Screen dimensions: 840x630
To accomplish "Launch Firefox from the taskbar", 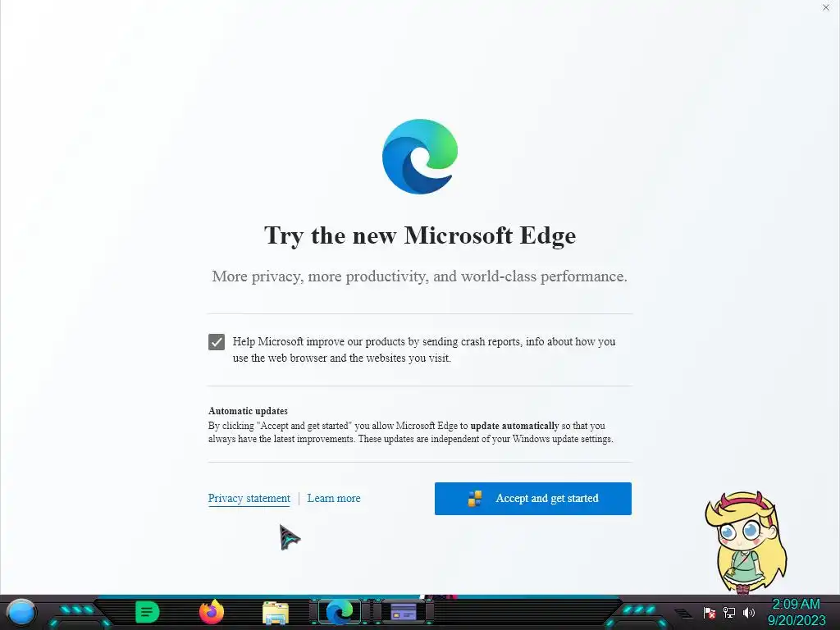I will pyautogui.click(x=212, y=612).
